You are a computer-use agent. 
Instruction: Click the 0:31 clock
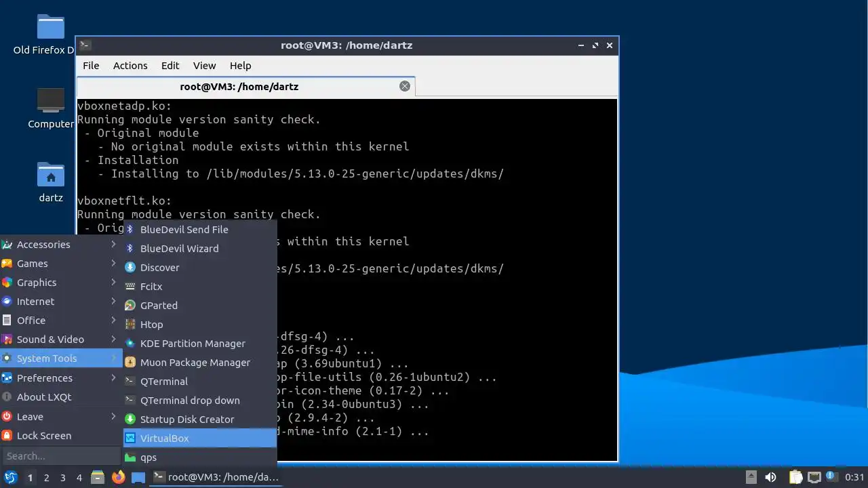854,477
